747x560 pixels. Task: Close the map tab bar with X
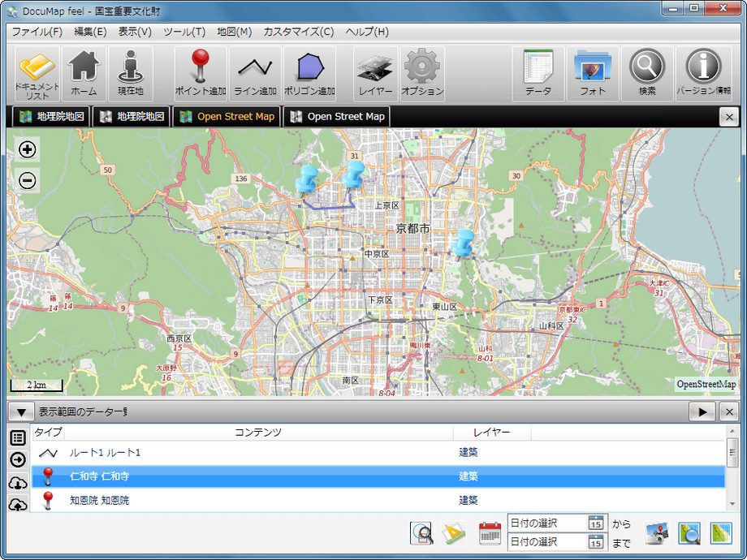(x=729, y=117)
